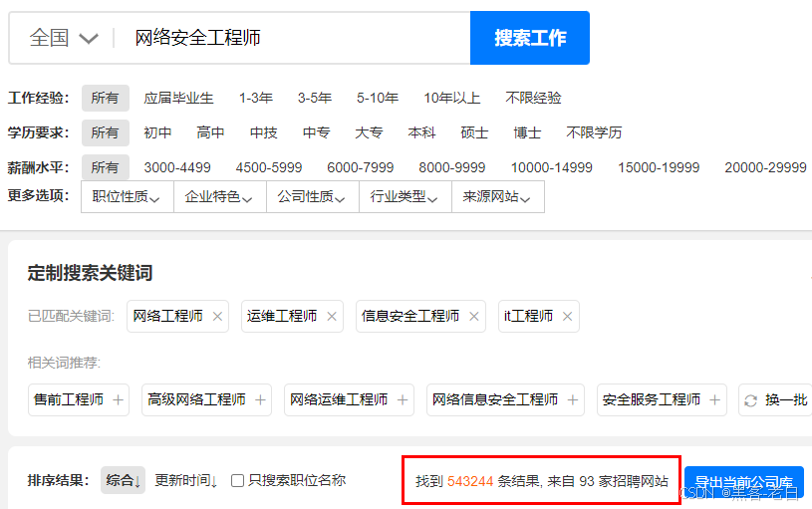812x509 pixels.
Task: Add 高级网络工程师 with its plus icon
Action: [260, 399]
